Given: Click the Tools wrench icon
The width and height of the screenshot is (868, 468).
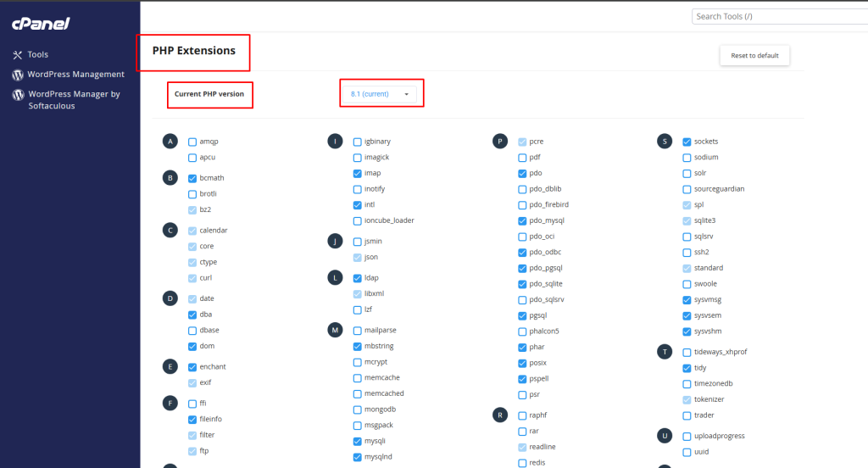Looking at the screenshot, I should click(18, 55).
